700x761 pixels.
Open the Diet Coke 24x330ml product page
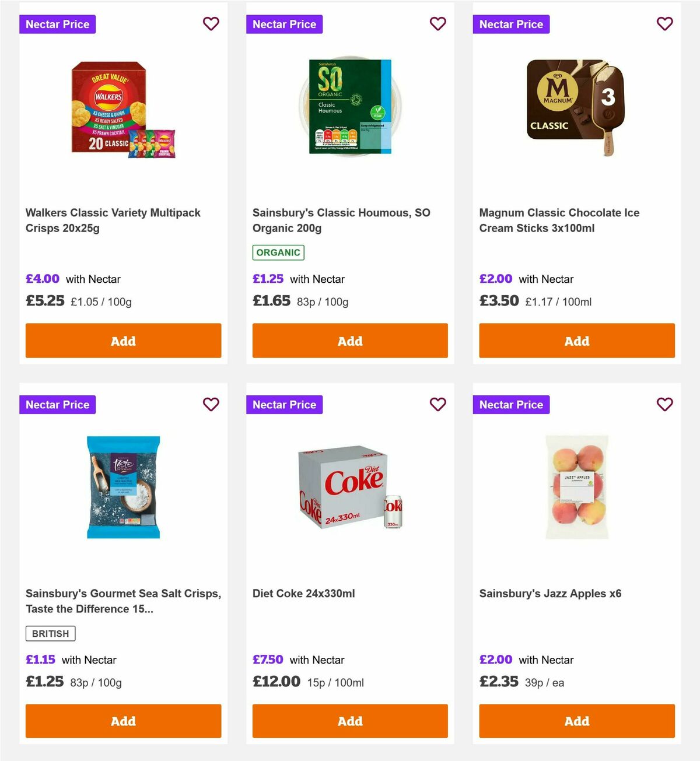pos(303,593)
